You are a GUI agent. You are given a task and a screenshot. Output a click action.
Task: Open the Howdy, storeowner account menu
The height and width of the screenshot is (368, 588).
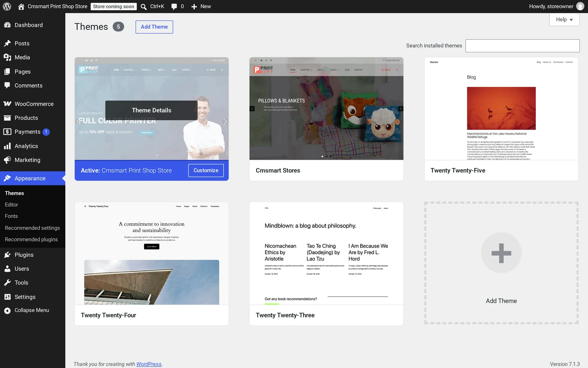[556, 6]
